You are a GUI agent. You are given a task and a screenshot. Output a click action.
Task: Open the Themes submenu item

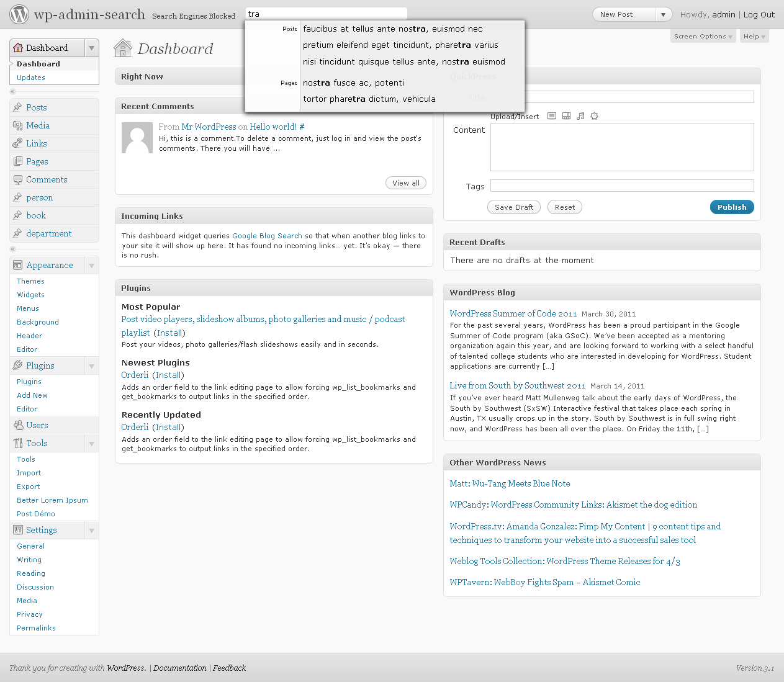click(x=30, y=281)
